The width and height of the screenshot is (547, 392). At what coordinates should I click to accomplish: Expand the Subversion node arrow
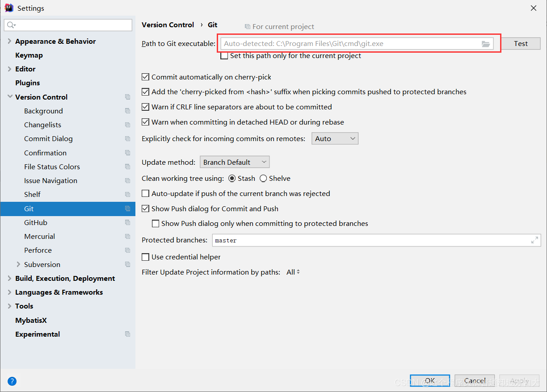click(x=18, y=264)
